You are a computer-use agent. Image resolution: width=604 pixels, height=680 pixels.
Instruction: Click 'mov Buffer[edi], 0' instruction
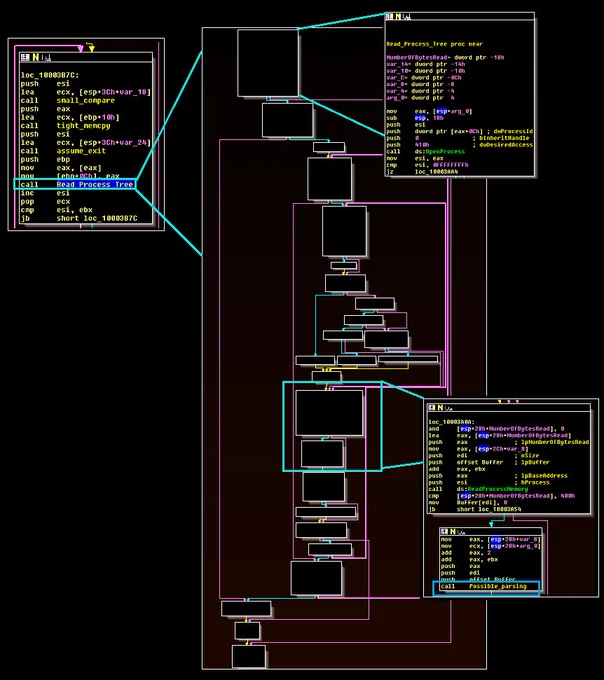pyautogui.click(x=468, y=503)
